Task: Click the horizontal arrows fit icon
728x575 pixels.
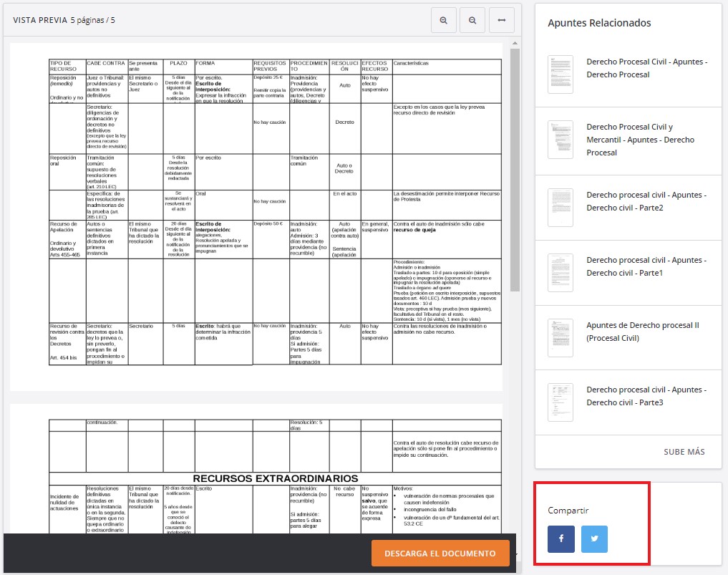Action: pos(502,19)
